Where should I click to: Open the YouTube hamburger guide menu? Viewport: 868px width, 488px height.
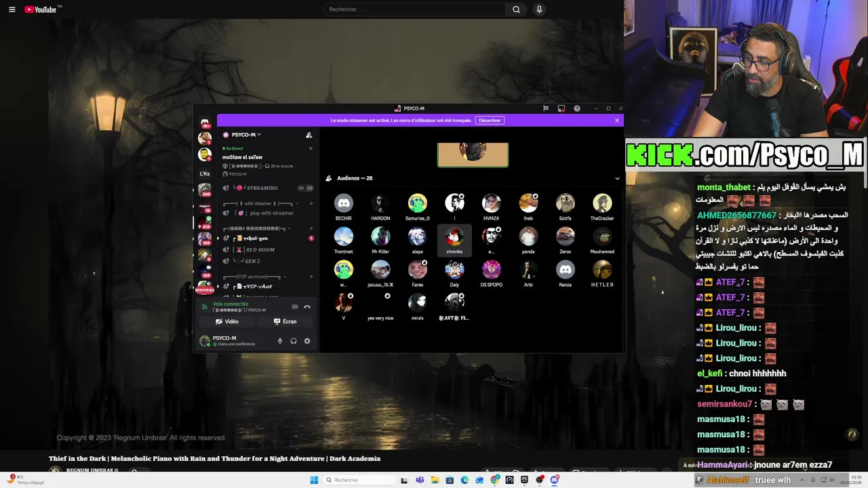[x=12, y=9]
